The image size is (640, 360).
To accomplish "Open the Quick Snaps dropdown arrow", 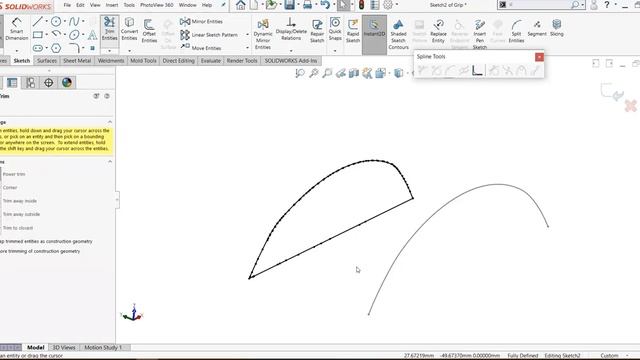I will (335, 51).
